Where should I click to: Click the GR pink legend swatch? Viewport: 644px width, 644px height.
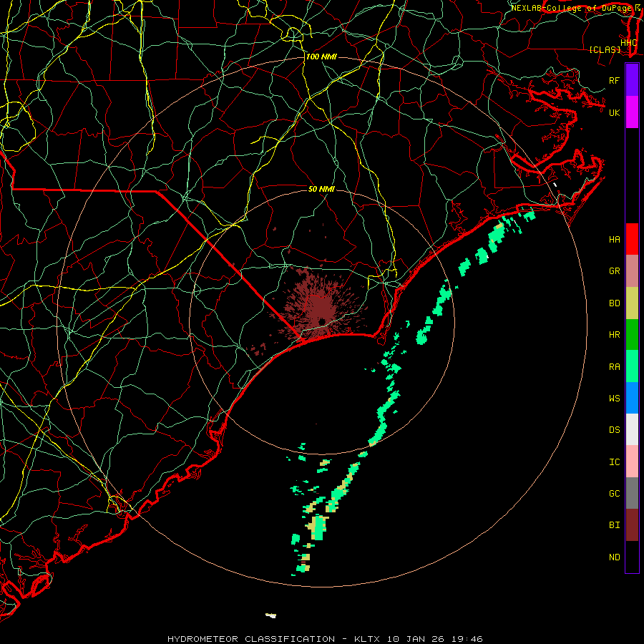632,271
